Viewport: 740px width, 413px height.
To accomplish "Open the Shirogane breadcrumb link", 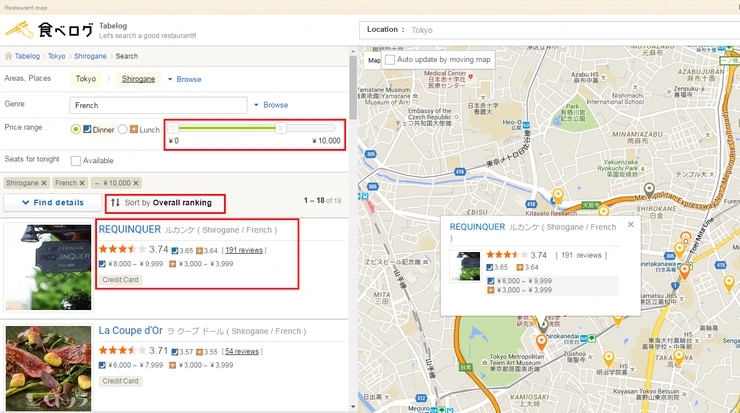I will point(90,56).
